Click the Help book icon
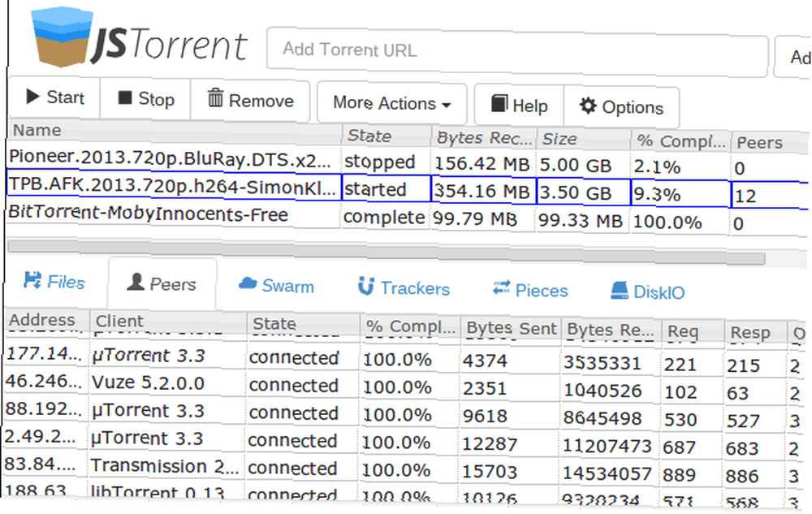This screenshot has width=812, height=514. (x=499, y=103)
